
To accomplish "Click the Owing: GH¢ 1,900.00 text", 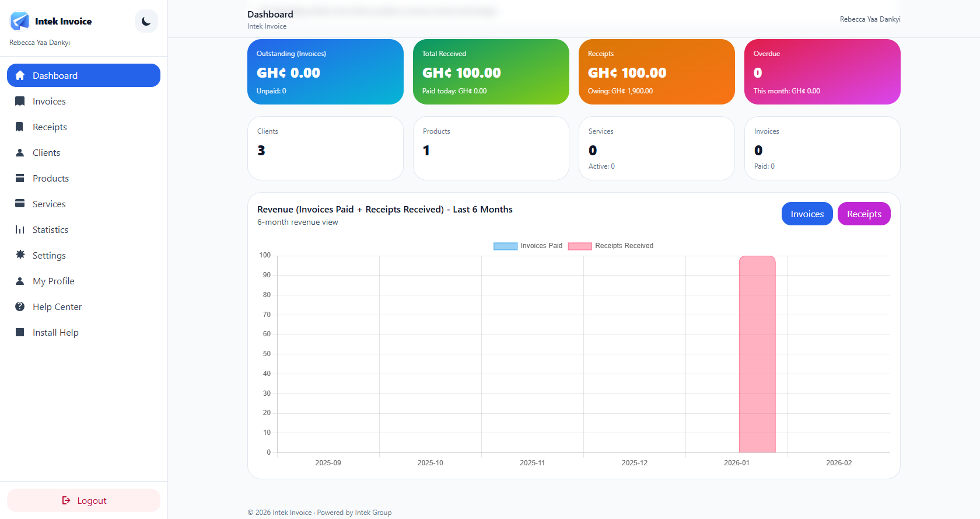I will point(620,91).
